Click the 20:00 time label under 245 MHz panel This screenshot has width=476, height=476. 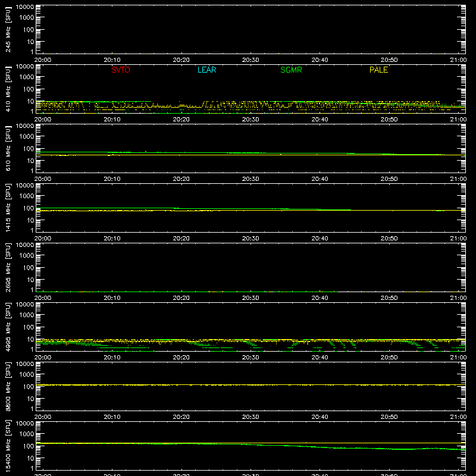[43, 60]
